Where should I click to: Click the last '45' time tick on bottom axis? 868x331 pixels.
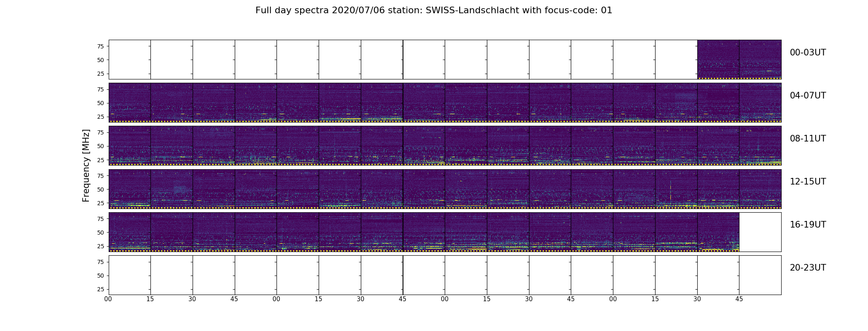pyautogui.click(x=739, y=299)
